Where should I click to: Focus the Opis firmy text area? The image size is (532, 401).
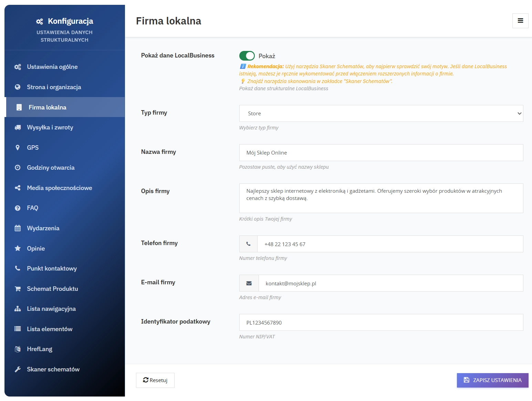(381, 198)
